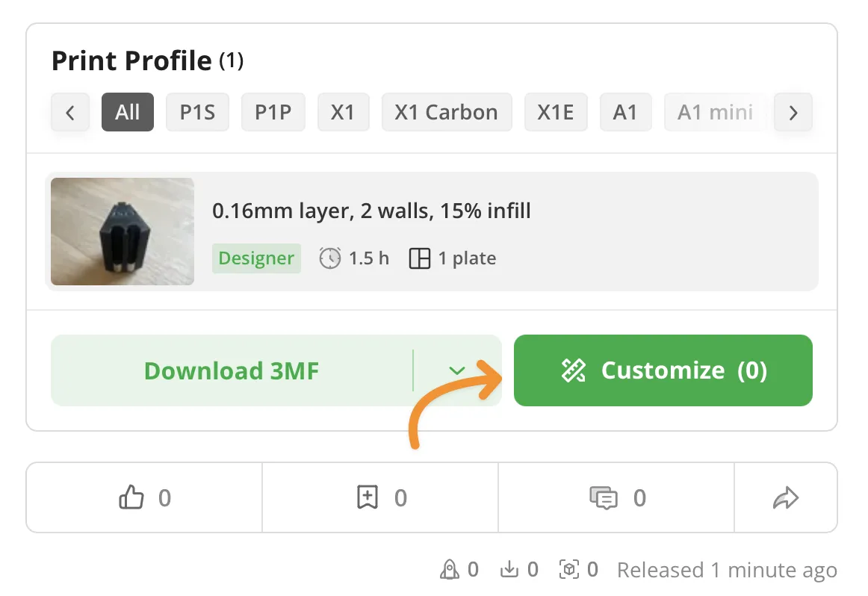Screen dimensions: 868x596
Task: Click the print time clock icon
Action: [x=330, y=258]
